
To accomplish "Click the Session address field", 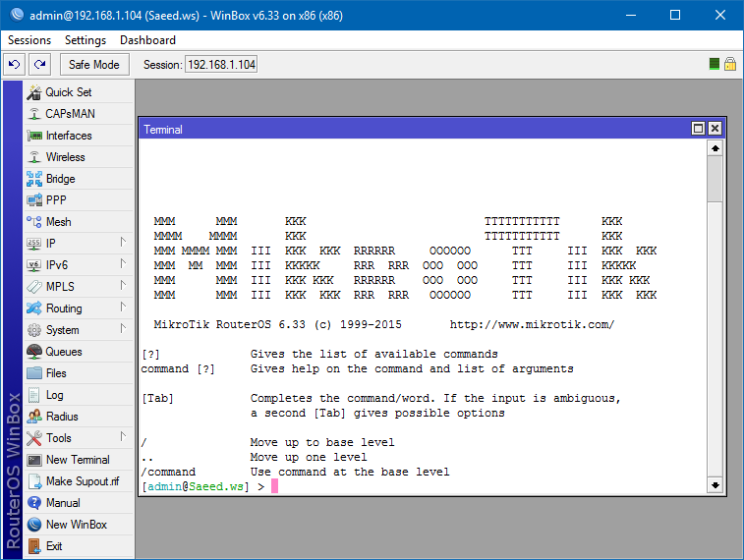I will tap(221, 65).
